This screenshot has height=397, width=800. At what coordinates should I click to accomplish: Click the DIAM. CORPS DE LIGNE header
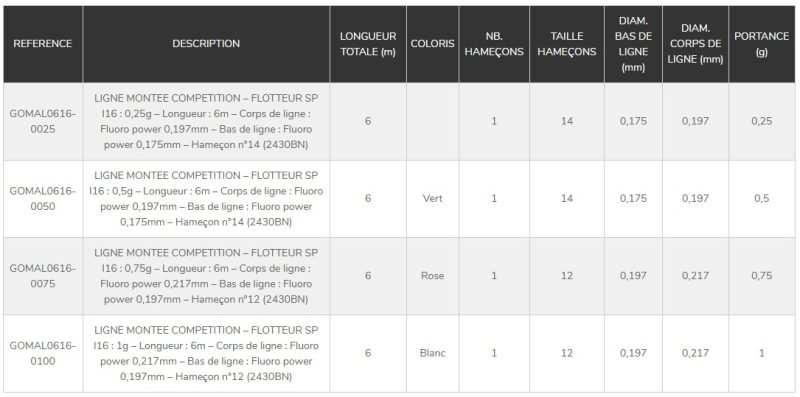[x=695, y=44]
